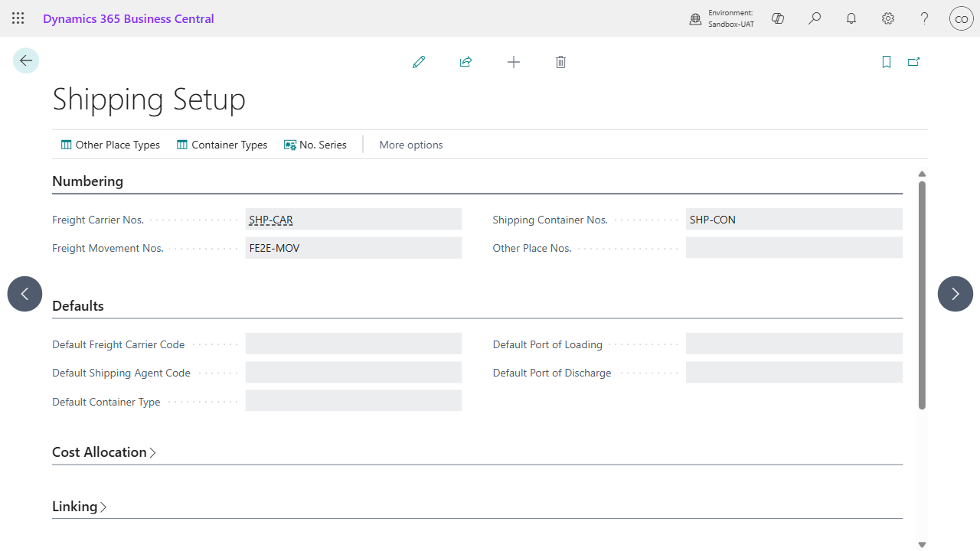The height and width of the screenshot is (551, 980).
Task: Click the Sandbox-UAT environment label
Action: tap(731, 24)
